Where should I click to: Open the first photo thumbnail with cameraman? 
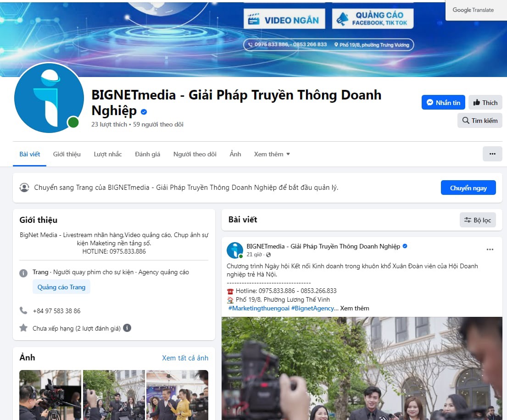(50, 395)
